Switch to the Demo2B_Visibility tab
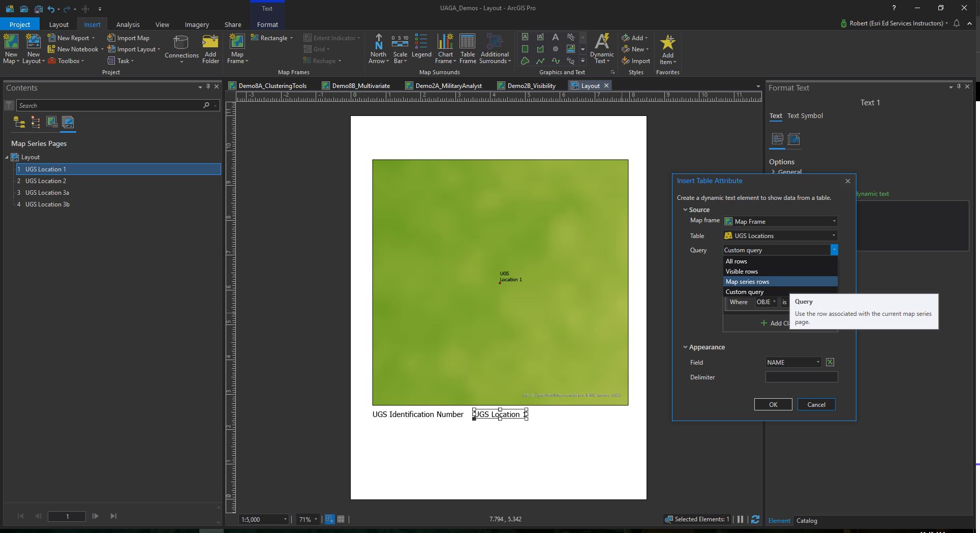The height and width of the screenshot is (533, 980). point(531,85)
